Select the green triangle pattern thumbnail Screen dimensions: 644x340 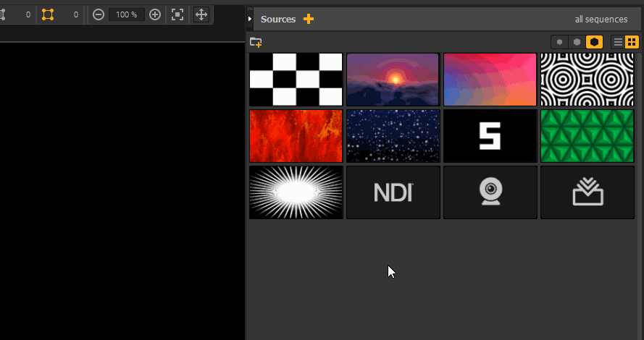[587, 136]
